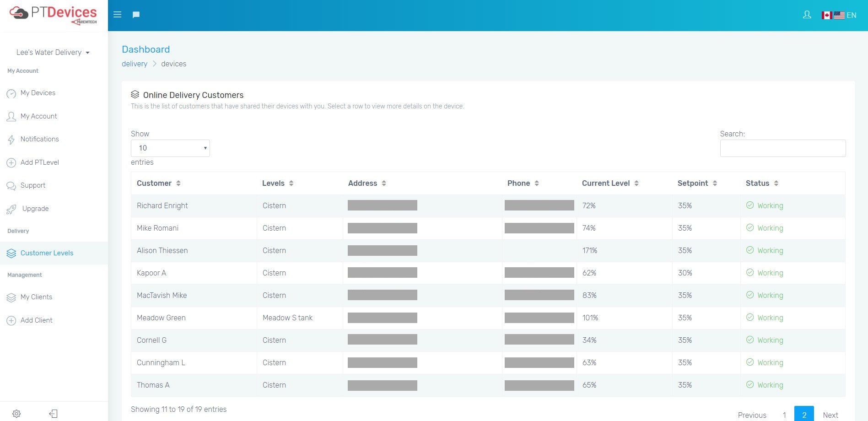This screenshot has width=868, height=421.
Task: Click the delivery breadcrumb link
Action: [135, 64]
